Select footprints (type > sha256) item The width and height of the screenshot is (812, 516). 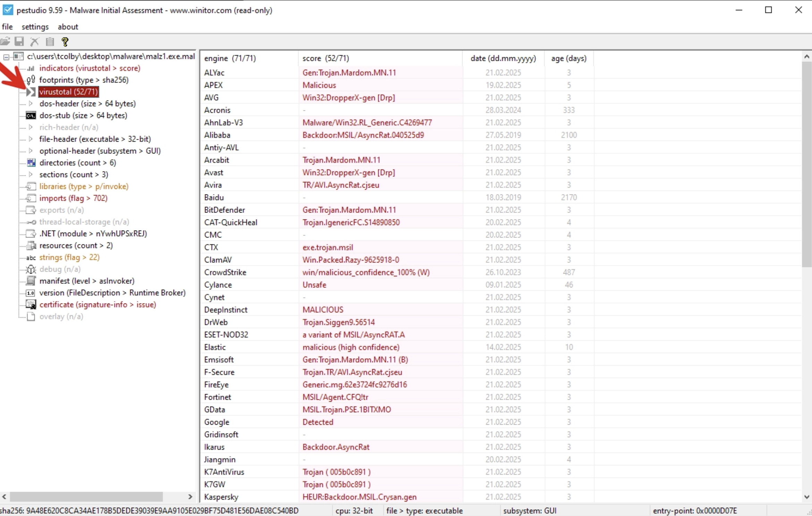84,80
